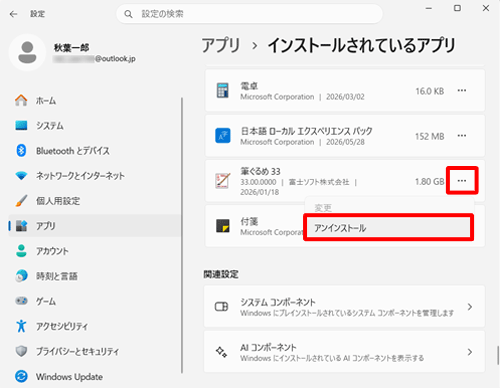Click the 電卓 calculator app icon

pos(223,90)
